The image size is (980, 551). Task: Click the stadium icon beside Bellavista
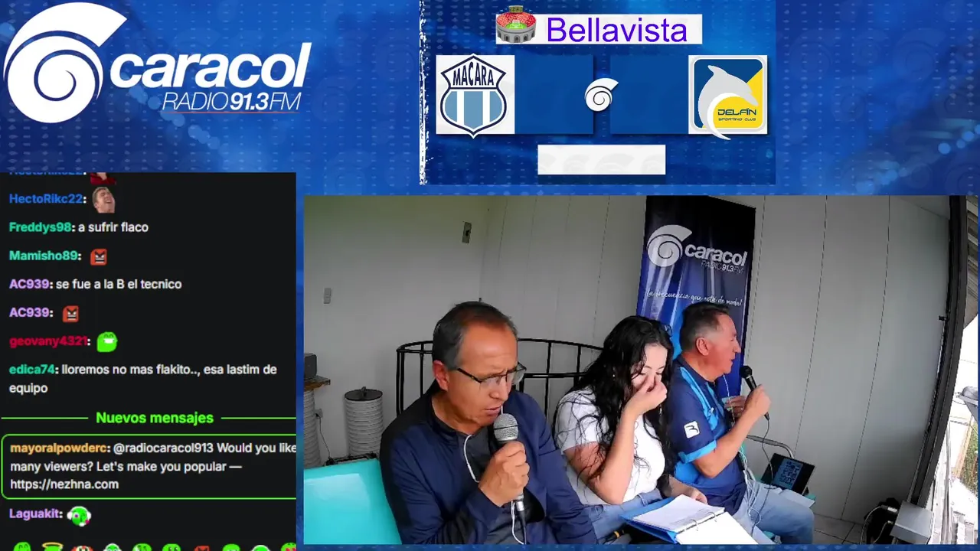click(516, 25)
